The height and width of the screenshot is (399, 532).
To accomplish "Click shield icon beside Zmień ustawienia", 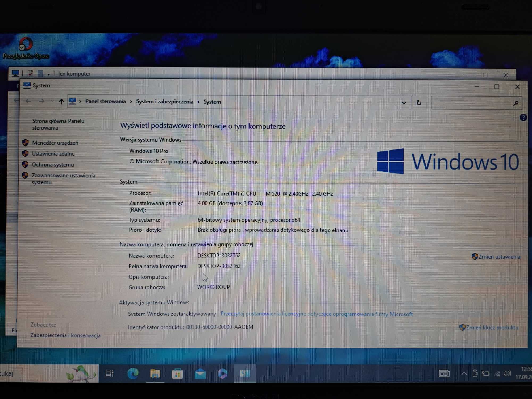I will click(x=475, y=257).
